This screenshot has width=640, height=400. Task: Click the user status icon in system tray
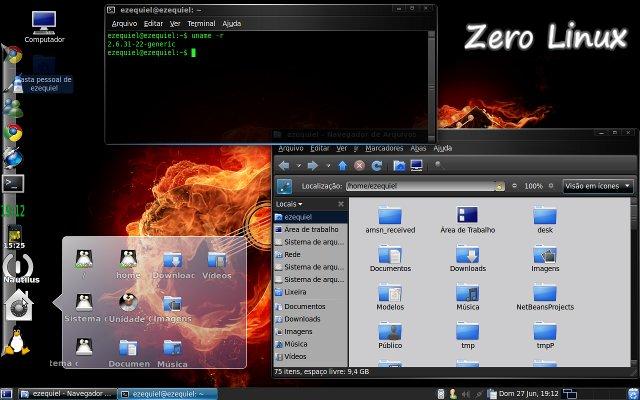[453, 393]
